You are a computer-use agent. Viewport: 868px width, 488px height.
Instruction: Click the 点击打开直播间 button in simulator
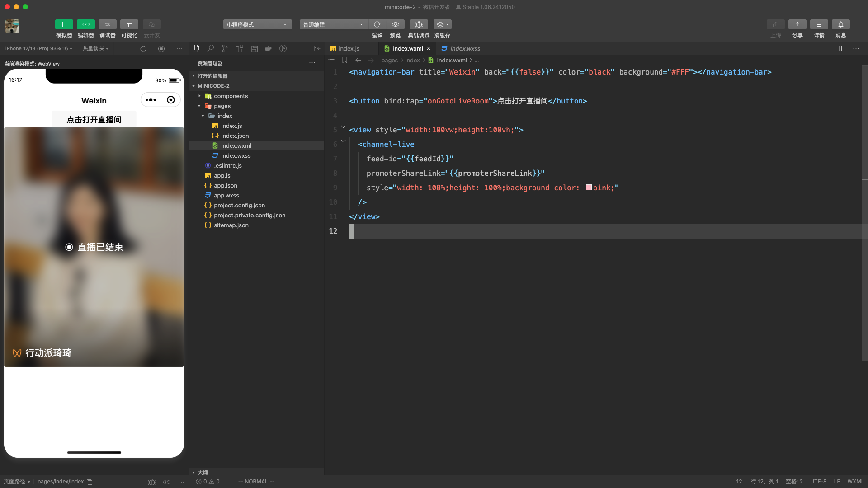click(x=94, y=119)
